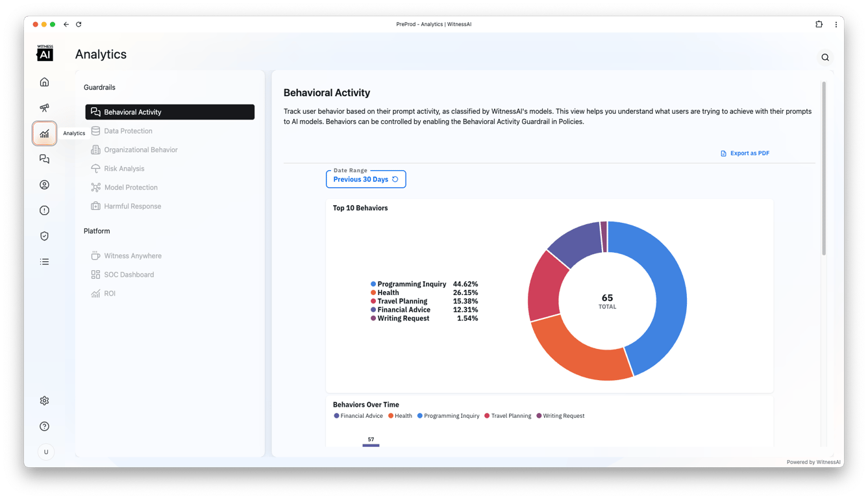Select Witness Anywhere under Platform
This screenshot has width=868, height=499.
(170, 256)
